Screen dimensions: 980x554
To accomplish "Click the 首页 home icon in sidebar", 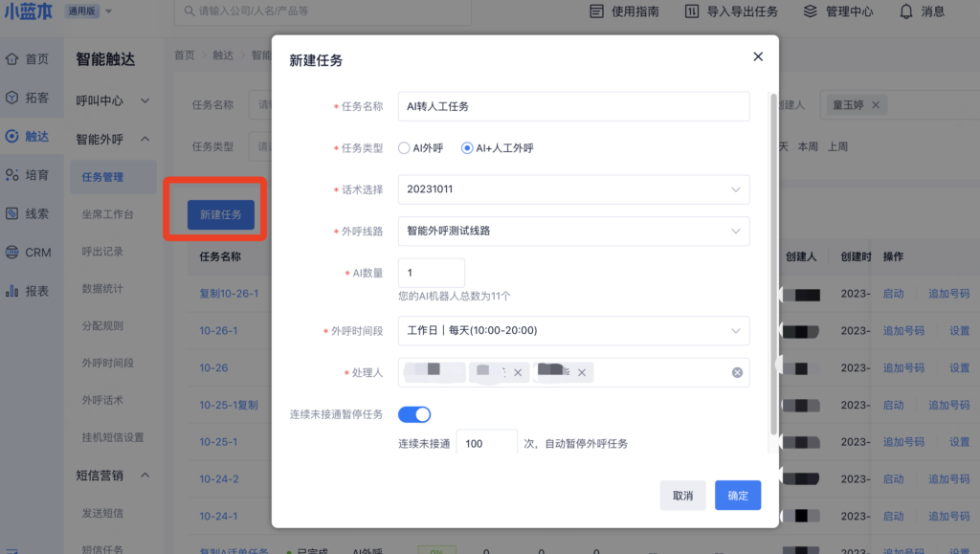I will (x=12, y=59).
